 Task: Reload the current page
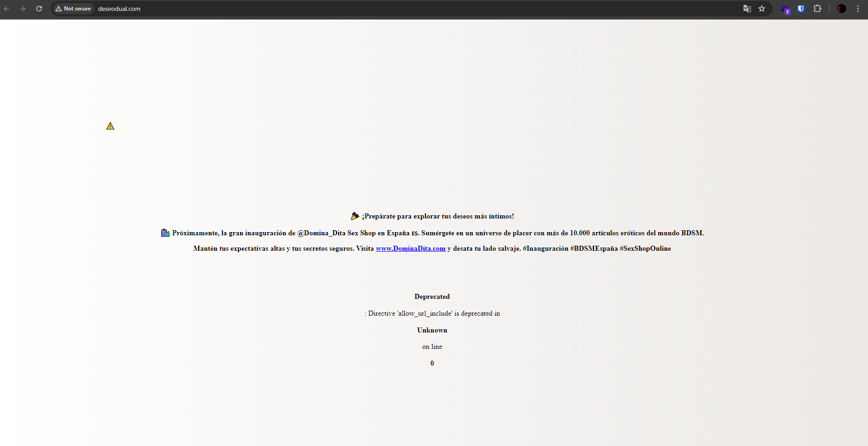[39, 9]
